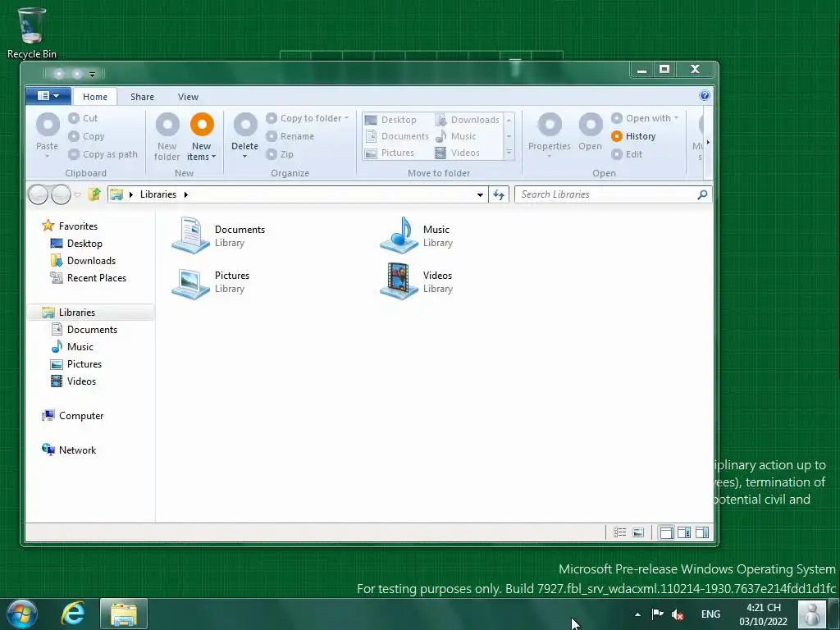This screenshot has height=630, width=840.
Task: Click the muted volume tray icon
Action: pos(677,614)
